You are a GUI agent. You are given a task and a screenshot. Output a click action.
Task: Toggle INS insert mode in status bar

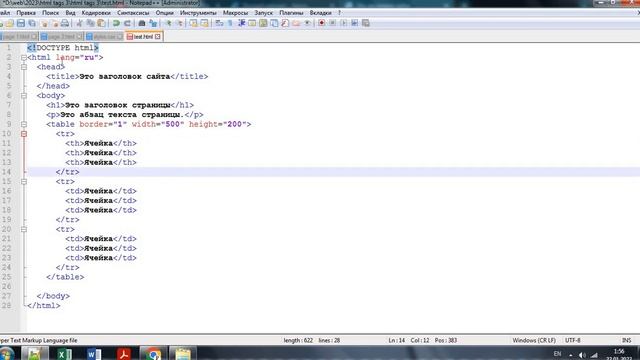point(626,340)
